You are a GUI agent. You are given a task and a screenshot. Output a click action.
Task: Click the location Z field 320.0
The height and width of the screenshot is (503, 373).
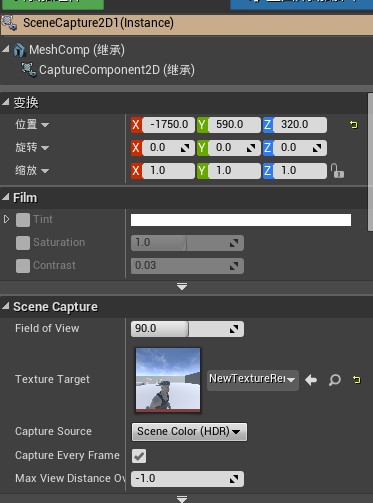click(300, 125)
